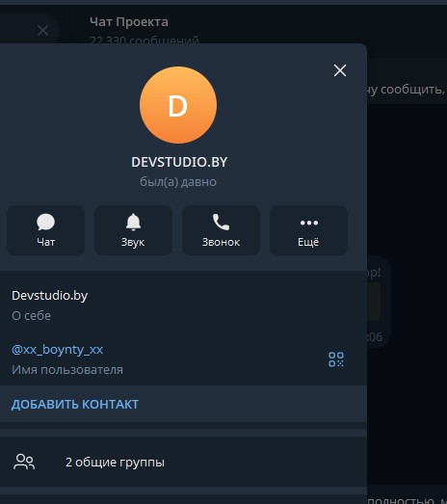This screenshot has height=504, width=447.
Task: Click the orange D profile avatar
Action: pos(178,105)
